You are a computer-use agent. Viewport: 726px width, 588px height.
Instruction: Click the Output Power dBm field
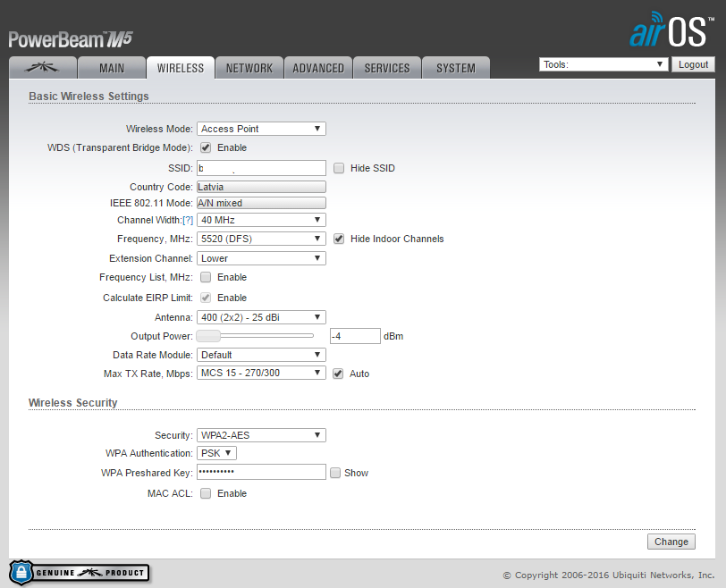pyautogui.click(x=355, y=336)
